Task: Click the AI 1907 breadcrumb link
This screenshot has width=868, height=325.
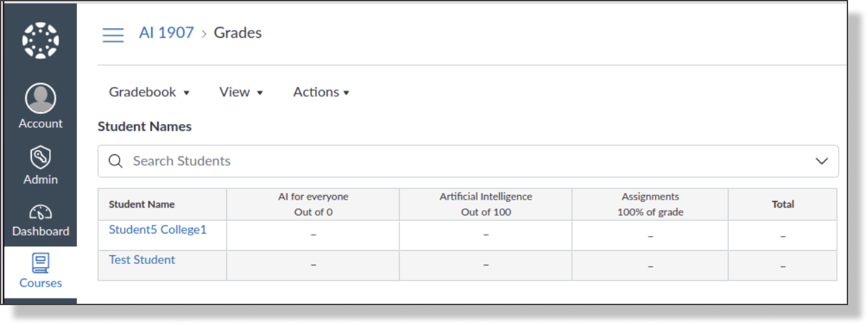Action: pos(167,32)
